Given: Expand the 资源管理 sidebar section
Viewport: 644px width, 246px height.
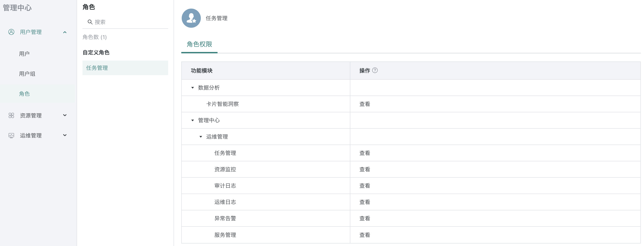Looking at the screenshot, I should point(65,115).
